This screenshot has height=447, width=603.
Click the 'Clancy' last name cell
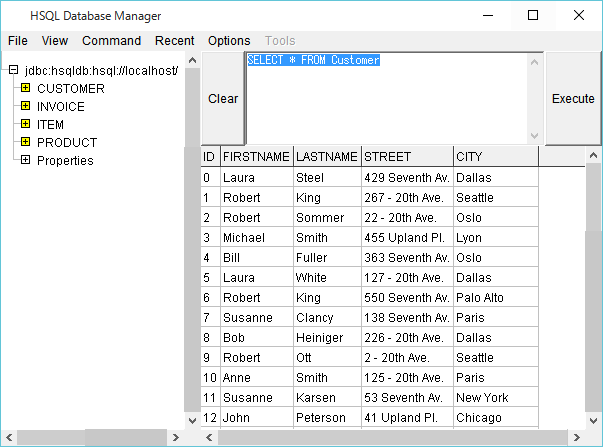(327, 317)
